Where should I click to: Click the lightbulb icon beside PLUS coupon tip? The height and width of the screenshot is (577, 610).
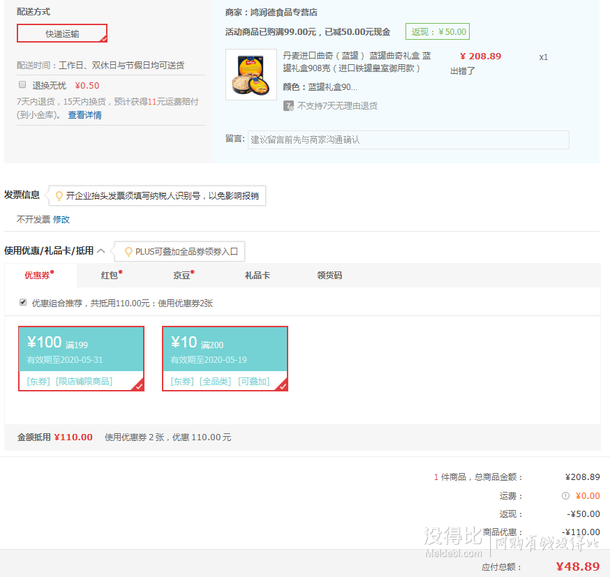pos(128,252)
